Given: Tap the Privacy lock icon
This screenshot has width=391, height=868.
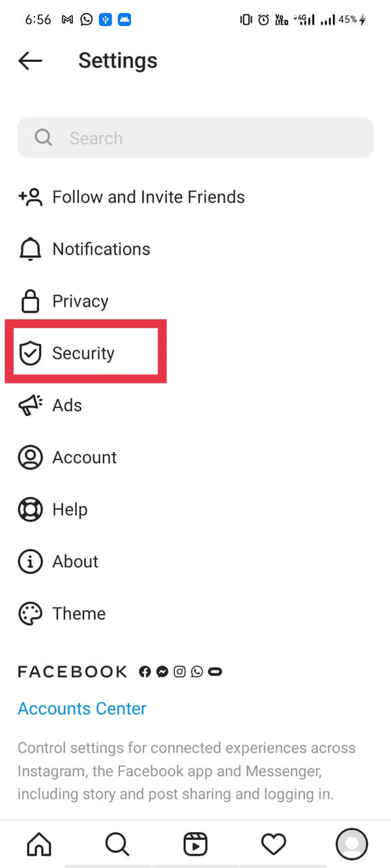Looking at the screenshot, I should (30, 301).
